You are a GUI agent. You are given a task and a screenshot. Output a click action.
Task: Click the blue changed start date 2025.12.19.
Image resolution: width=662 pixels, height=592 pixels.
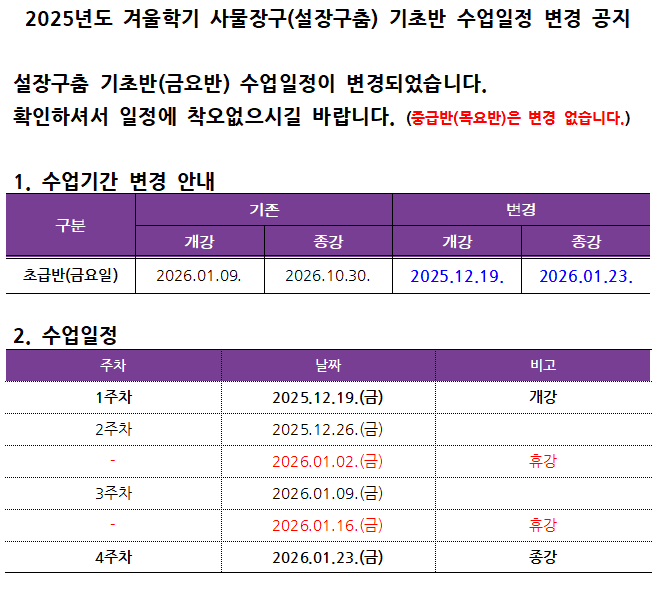point(457,275)
